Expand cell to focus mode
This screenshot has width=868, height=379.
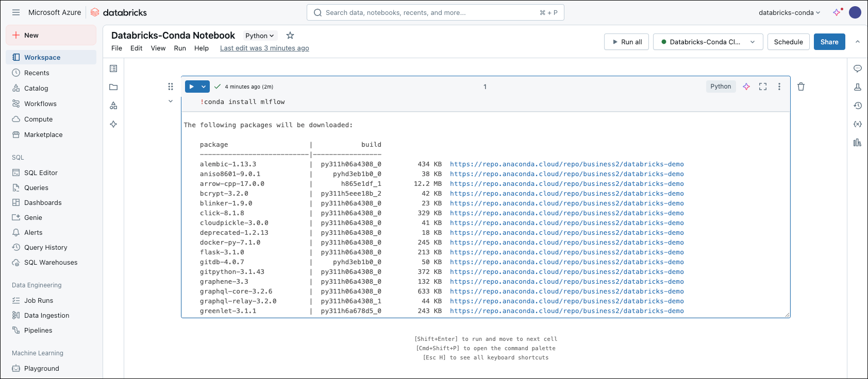tap(763, 87)
